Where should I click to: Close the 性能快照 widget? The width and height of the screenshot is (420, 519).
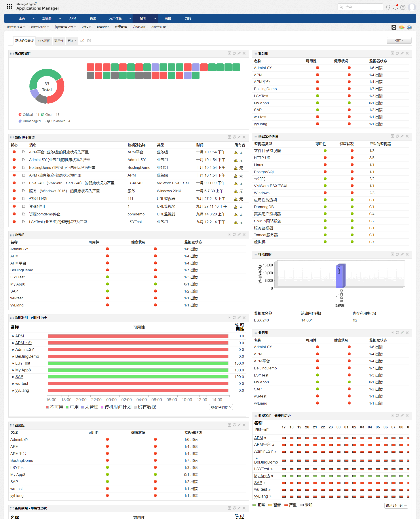point(407,254)
